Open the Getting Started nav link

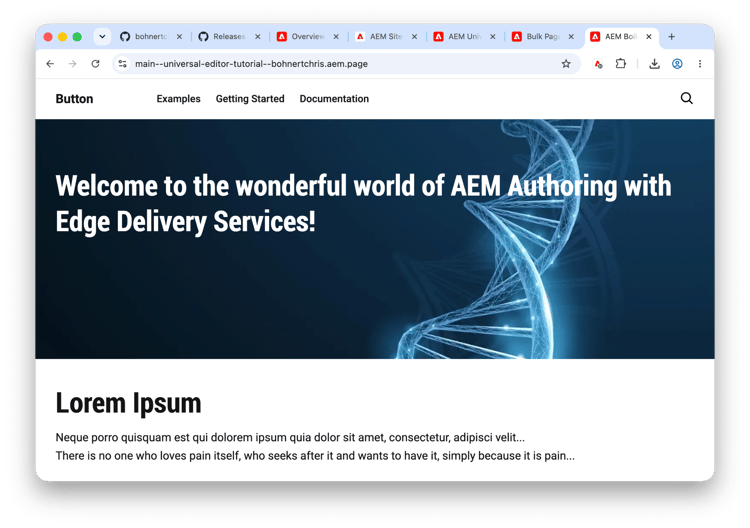click(250, 99)
